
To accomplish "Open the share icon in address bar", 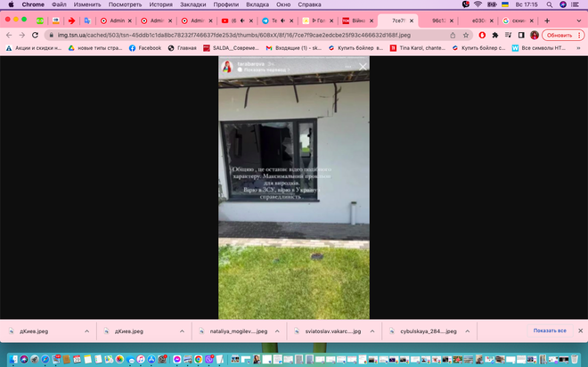I will 453,35.
